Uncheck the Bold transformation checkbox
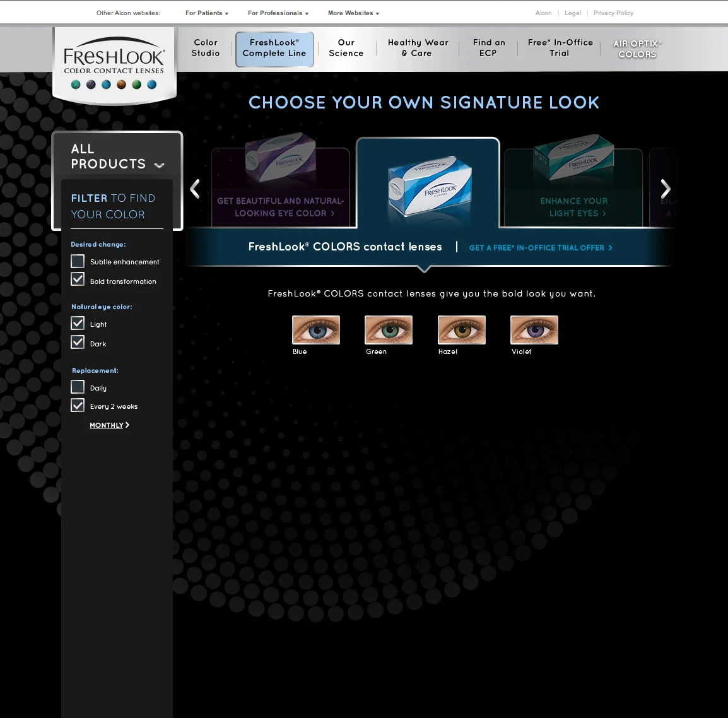The width and height of the screenshot is (728, 718). tap(78, 279)
